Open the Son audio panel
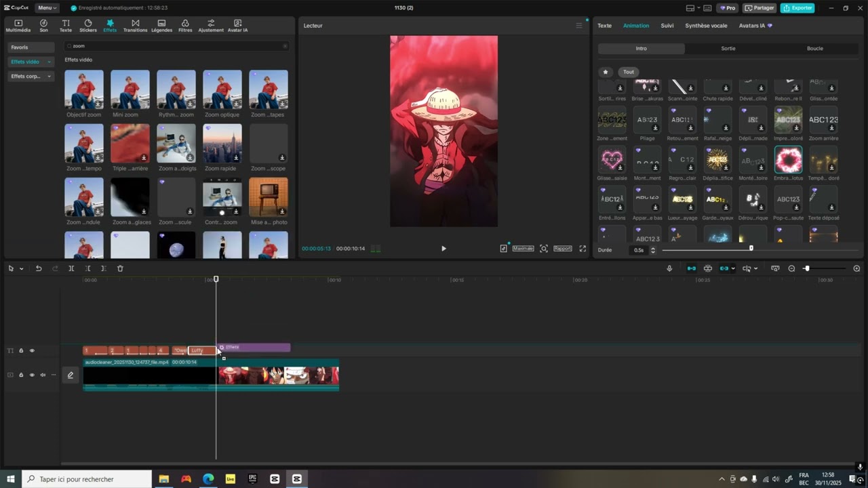The height and width of the screenshot is (488, 868). click(x=43, y=26)
